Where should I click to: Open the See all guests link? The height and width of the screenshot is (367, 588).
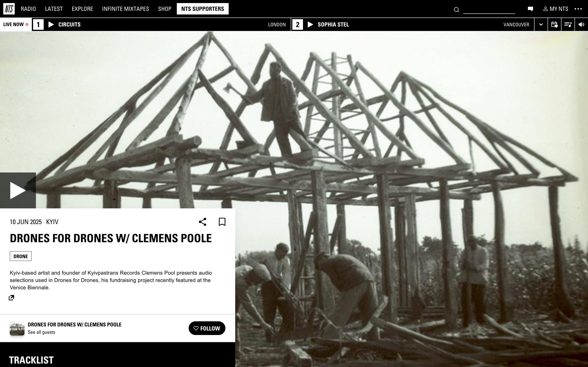41,332
